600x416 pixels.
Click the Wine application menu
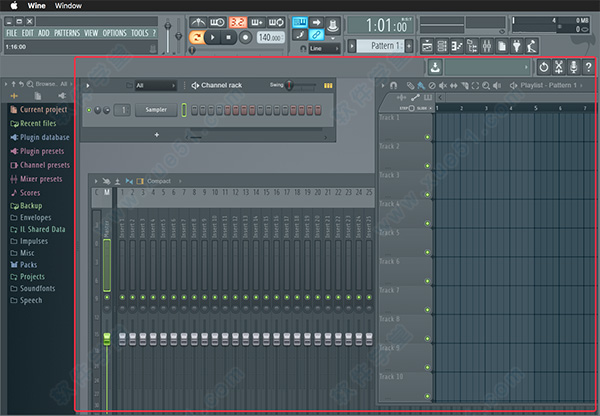[x=37, y=5]
